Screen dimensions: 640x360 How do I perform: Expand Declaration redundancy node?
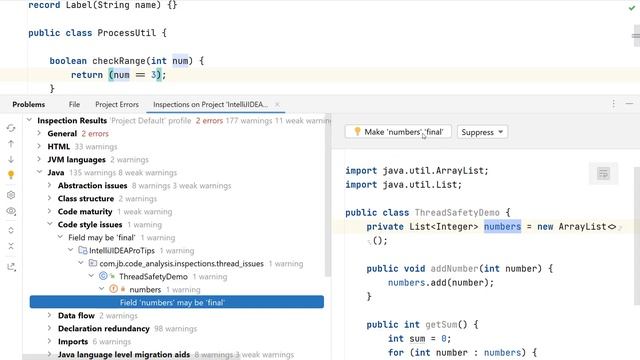pos(49,328)
